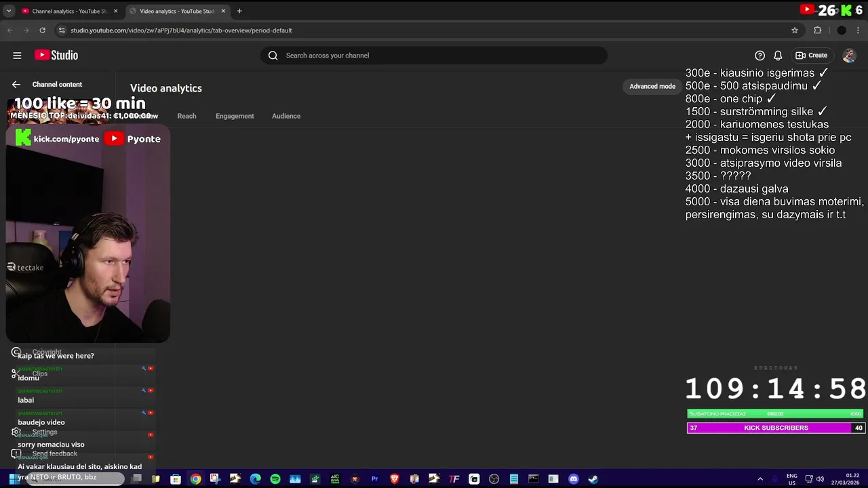
Task: Open the browser extensions puzzle icon
Action: pos(818,30)
